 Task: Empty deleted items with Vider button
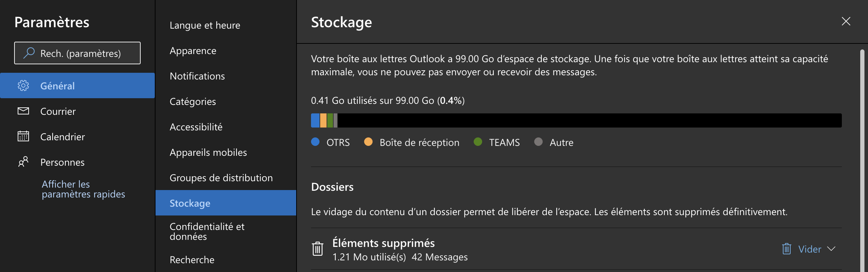pos(803,249)
